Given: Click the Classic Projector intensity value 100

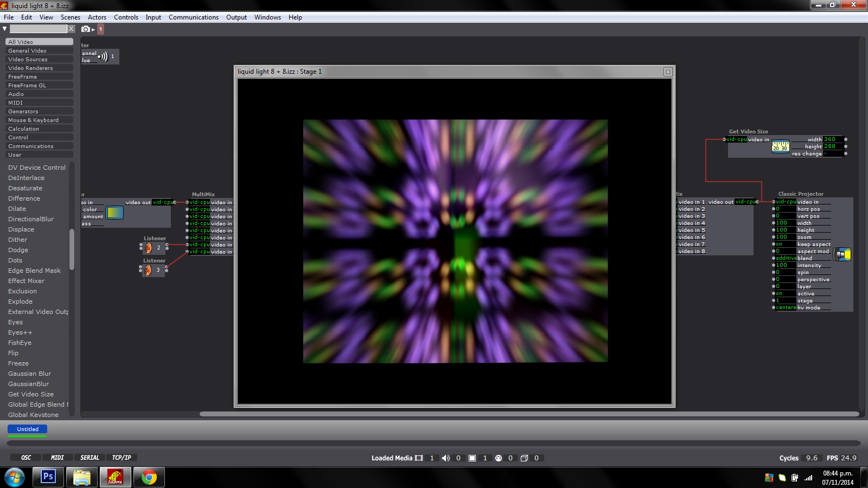Looking at the screenshot, I should 785,265.
